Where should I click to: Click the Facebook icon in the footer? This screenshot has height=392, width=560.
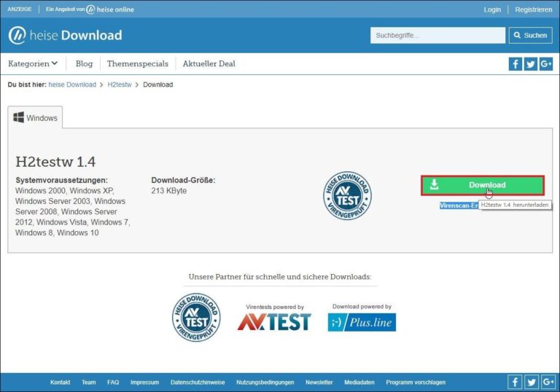point(516,382)
